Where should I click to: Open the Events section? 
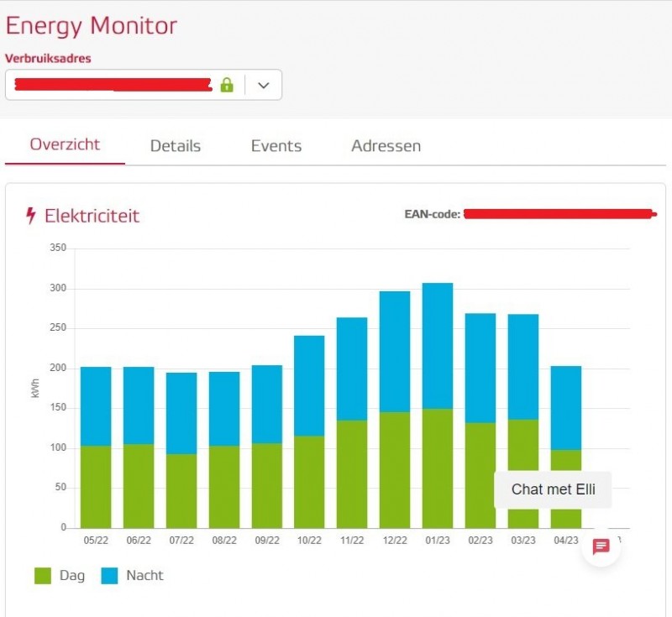click(276, 145)
